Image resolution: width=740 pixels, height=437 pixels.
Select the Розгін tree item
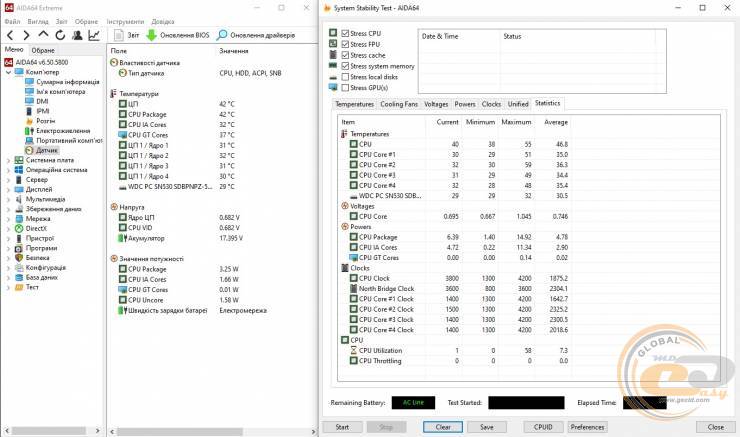click(x=45, y=121)
